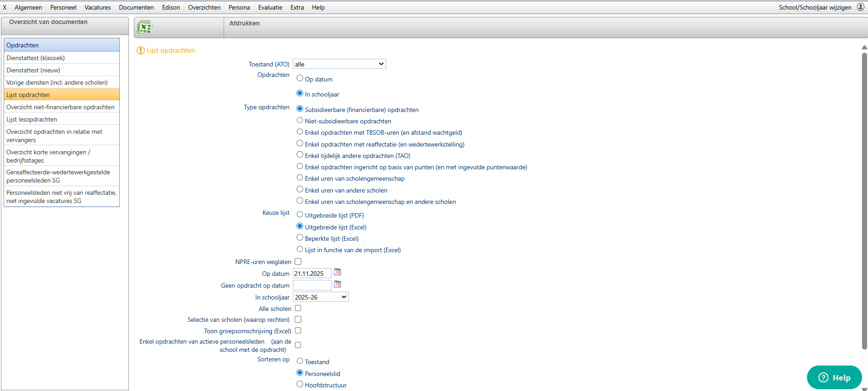Image resolution: width=868 pixels, height=391 pixels.
Task: Open the Personeel menu
Action: point(63,7)
